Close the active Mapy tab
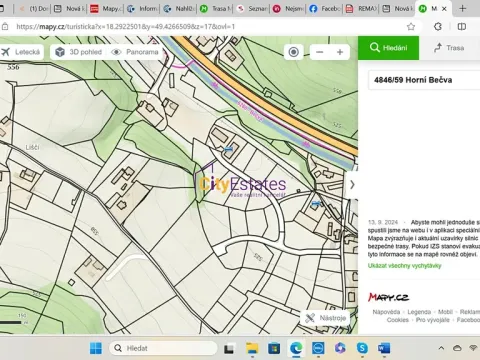 point(444,9)
